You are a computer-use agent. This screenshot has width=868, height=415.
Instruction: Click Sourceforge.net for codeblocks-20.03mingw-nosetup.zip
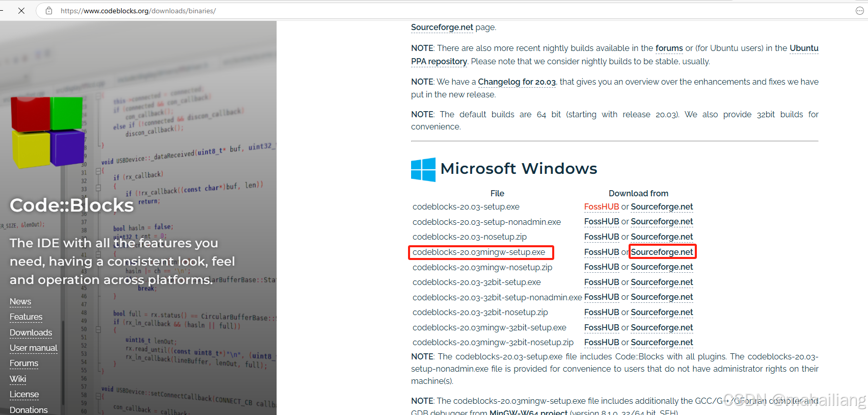pyautogui.click(x=662, y=267)
